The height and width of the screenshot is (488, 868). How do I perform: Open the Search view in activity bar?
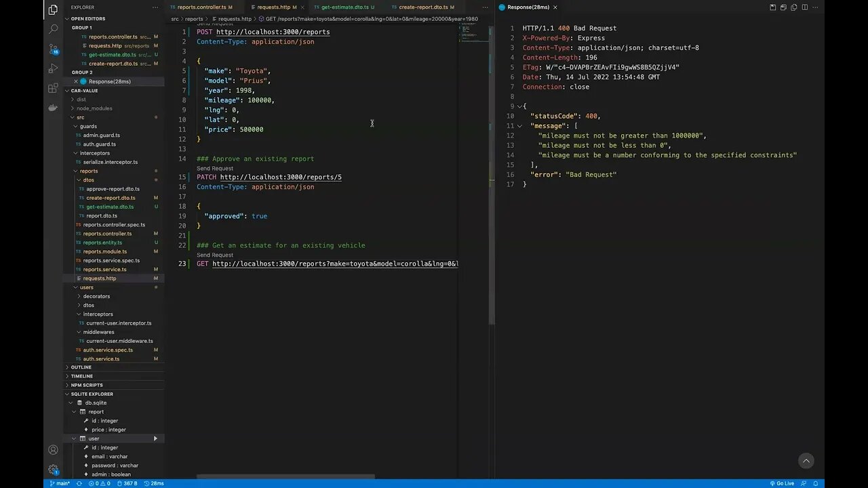pyautogui.click(x=53, y=29)
